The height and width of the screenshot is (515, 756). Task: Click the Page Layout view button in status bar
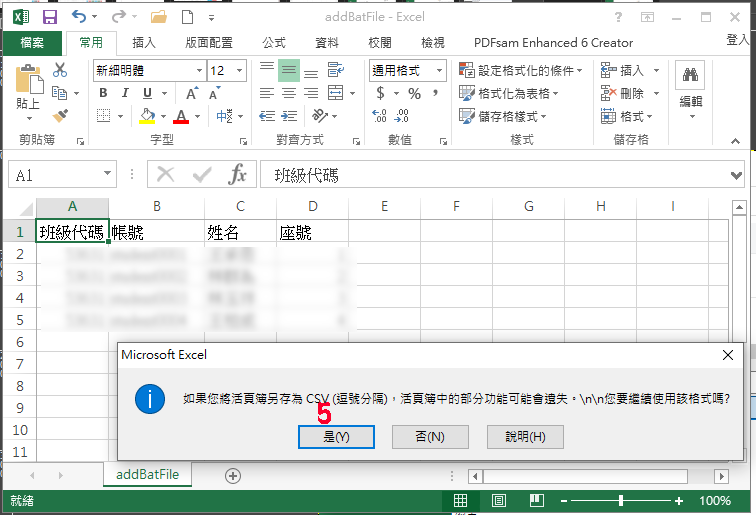coord(499,501)
